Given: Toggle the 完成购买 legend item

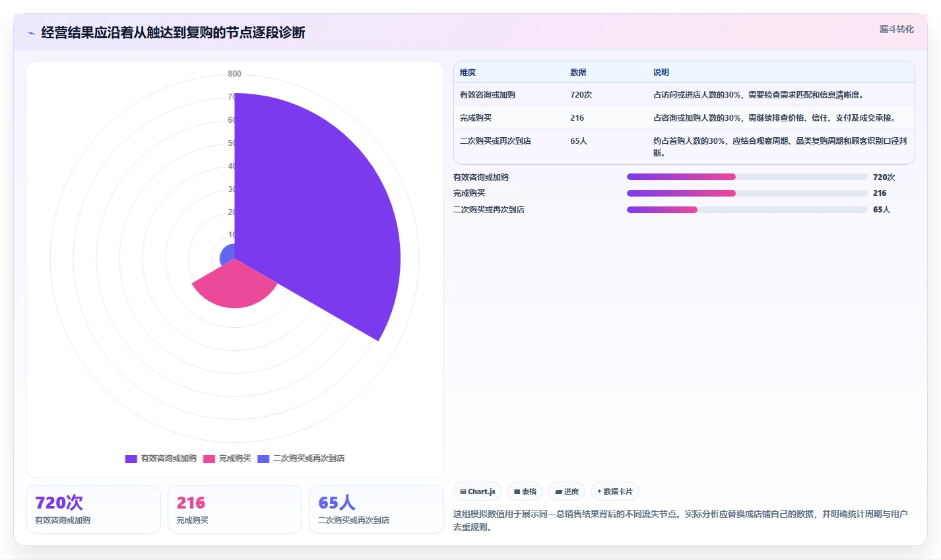Looking at the screenshot, I should click(x=227, y=458).
